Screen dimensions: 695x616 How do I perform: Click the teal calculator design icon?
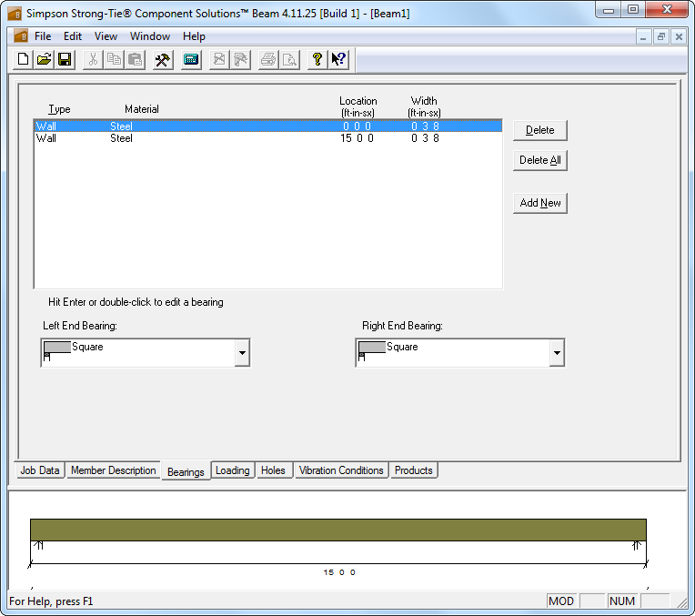(191, 59)
